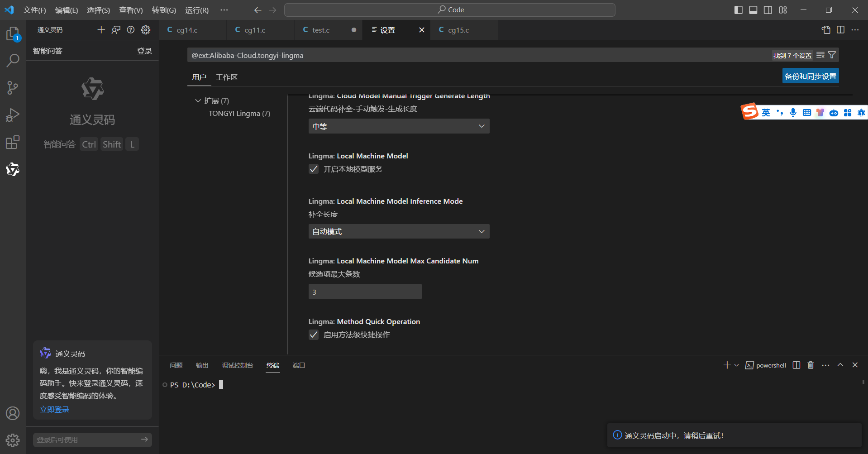The image size is (868, 454).
Task: Toggle the primary side bar layout icon
Action: pyautogui.click(x=738, y=10)
